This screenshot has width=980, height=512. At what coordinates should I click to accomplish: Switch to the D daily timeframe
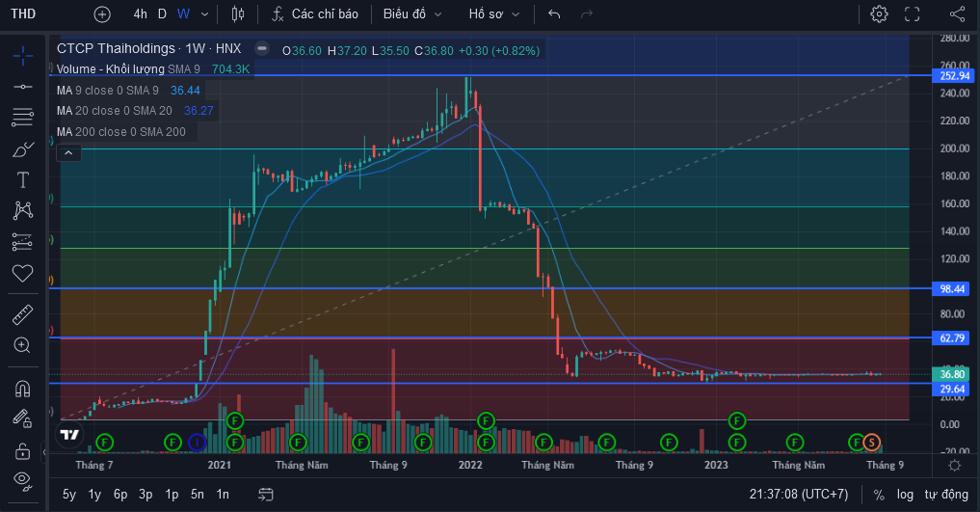click(162, 13)
